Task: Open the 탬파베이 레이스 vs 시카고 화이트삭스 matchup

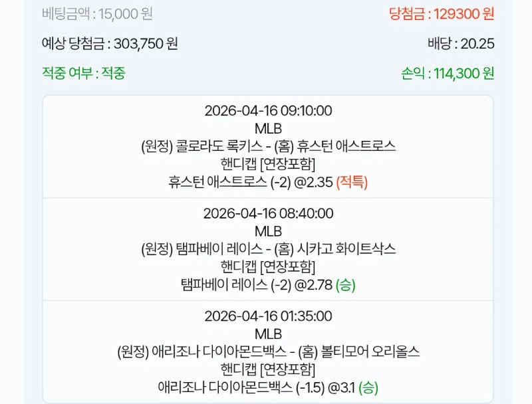Action: pos(268,249)
